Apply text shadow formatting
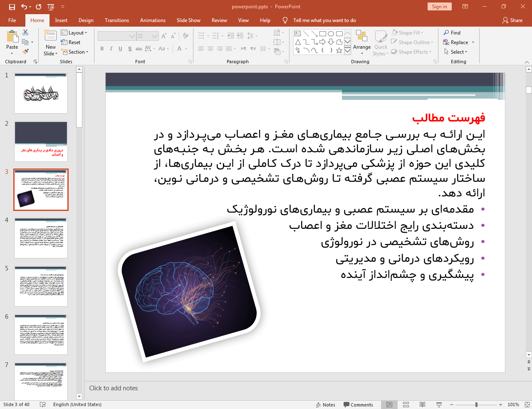 click(129, 49)
